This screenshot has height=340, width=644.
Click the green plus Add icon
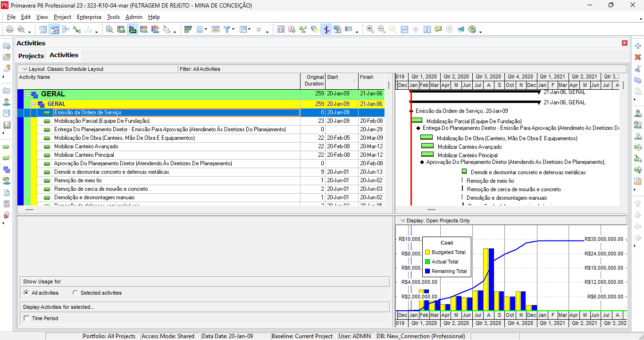pyautogui.click(x=638, y=46)
